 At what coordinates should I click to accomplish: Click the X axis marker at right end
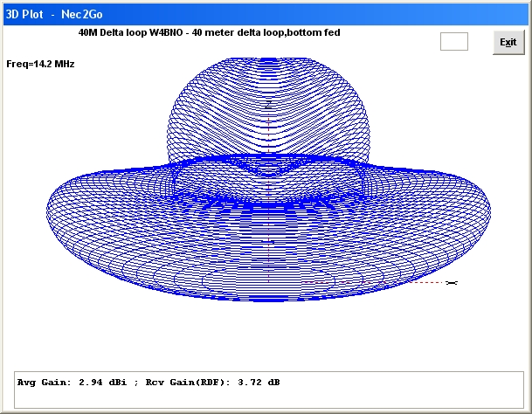click(452, 283)
